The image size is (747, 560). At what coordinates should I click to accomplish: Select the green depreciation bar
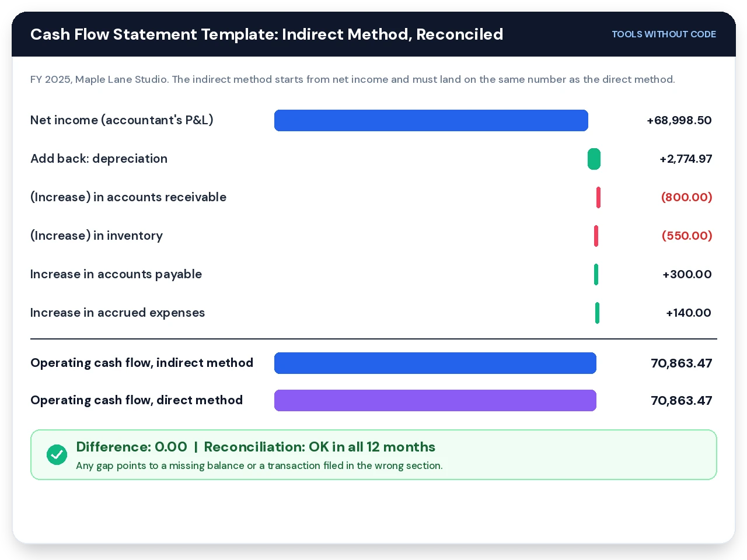[x=594, y=159]
